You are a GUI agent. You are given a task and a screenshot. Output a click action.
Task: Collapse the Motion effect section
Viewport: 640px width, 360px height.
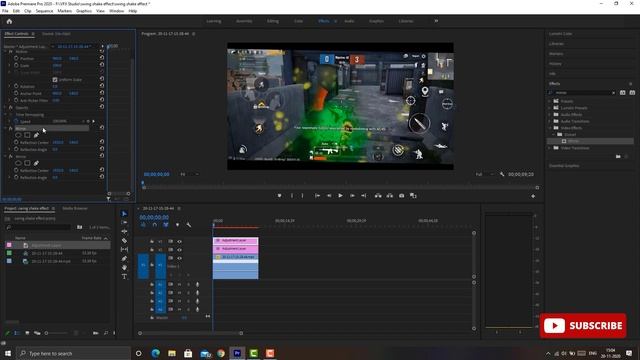[5, 52]
